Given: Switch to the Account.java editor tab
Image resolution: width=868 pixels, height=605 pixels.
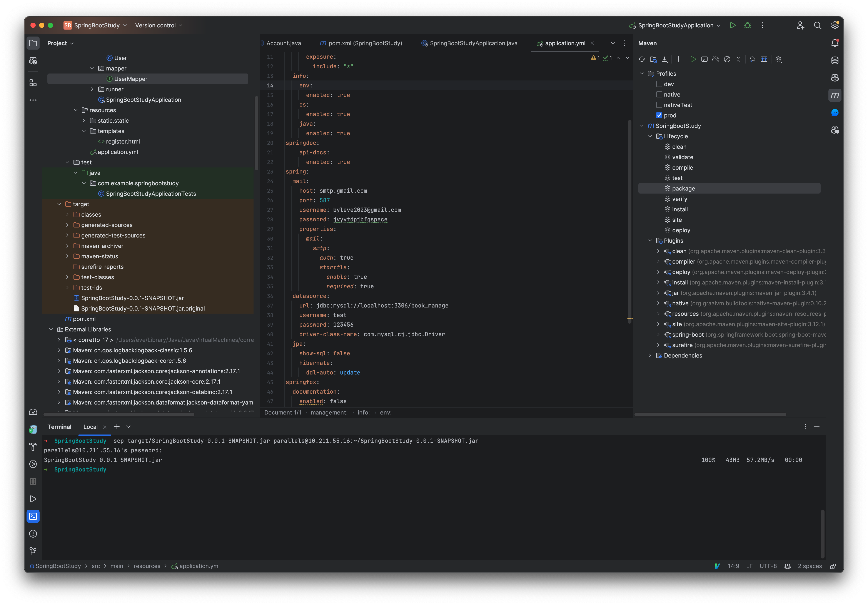Looking at the screenshot, I should tap(284, 43).
